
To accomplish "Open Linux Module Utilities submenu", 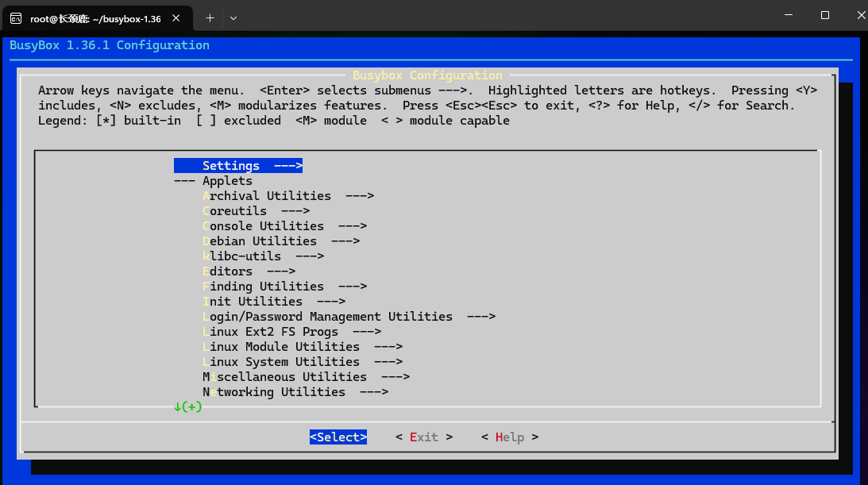I will point(303,347).
